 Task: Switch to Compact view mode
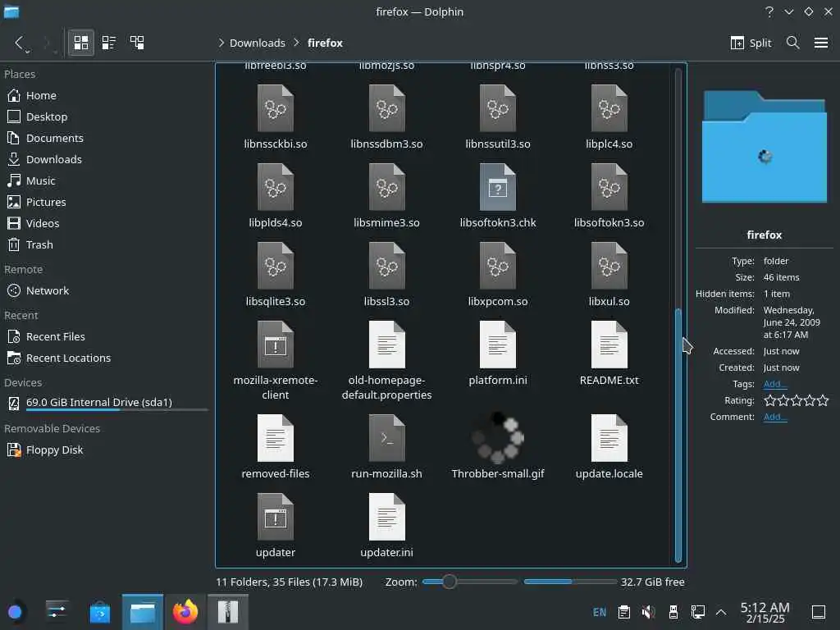[x=109, y=43]
